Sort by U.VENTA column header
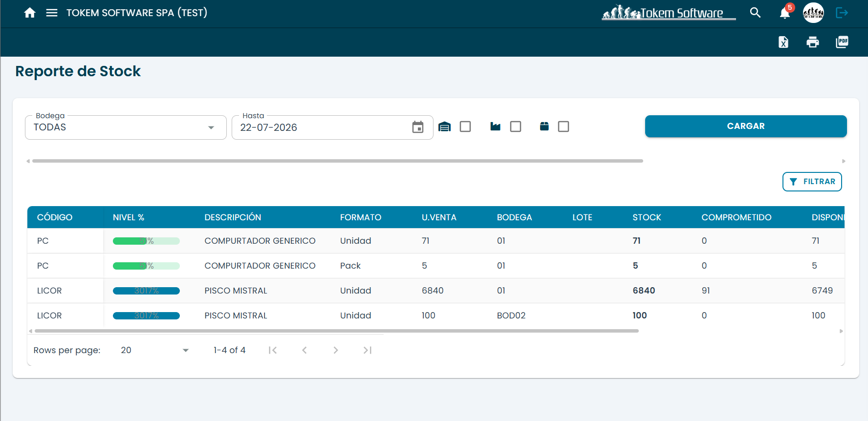 439,217
